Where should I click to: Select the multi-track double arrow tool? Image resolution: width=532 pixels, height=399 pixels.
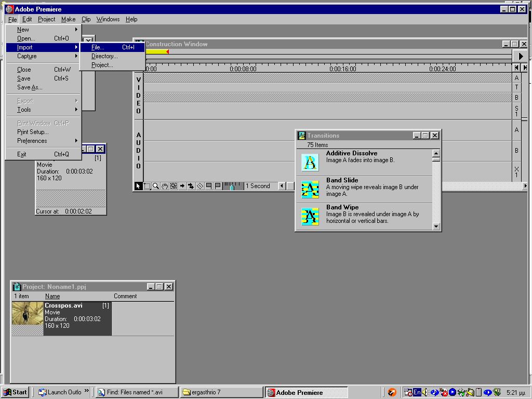[191, 186]
